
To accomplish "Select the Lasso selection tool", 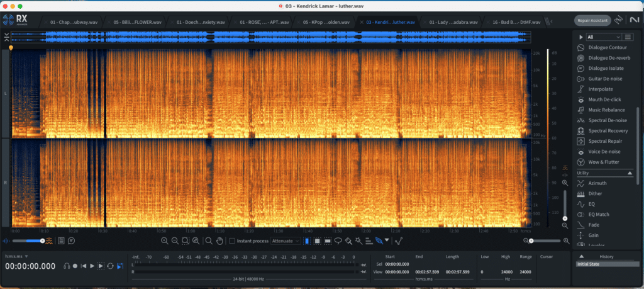I will coord(338,241).
